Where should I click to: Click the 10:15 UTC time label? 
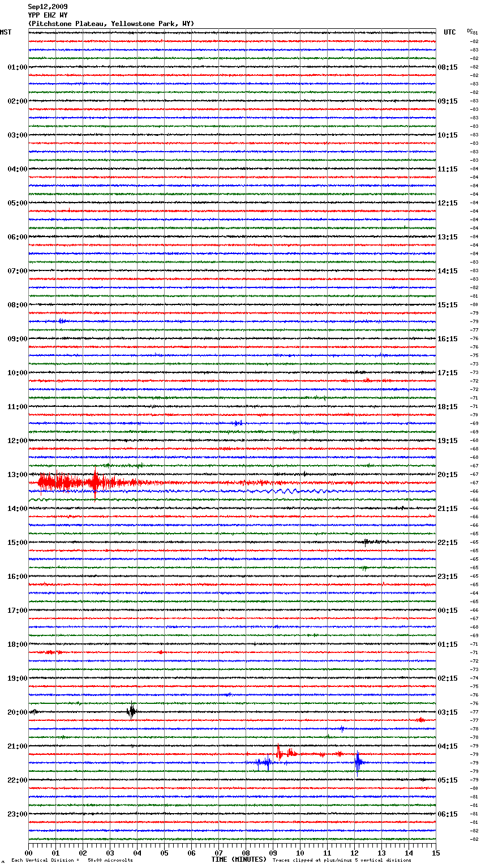pos(448,135)
